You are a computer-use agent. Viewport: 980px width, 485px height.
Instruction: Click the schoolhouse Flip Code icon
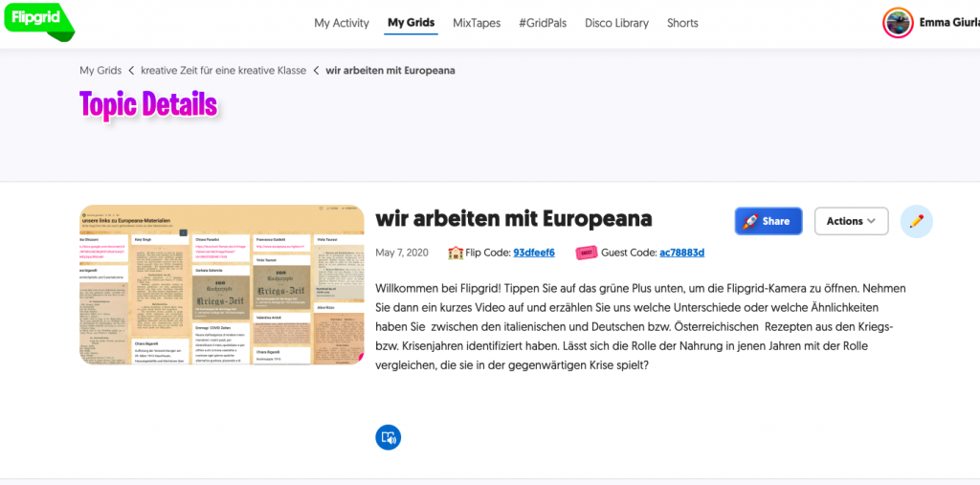(456, 254)
